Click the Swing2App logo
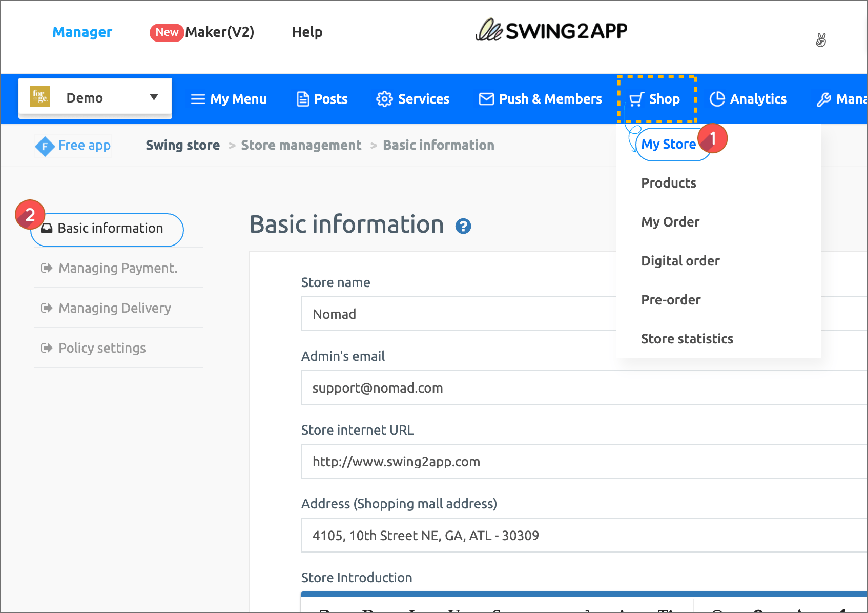The height and width of the screenshot is (613, 868). pyautogui.click(x=551, y=31)
